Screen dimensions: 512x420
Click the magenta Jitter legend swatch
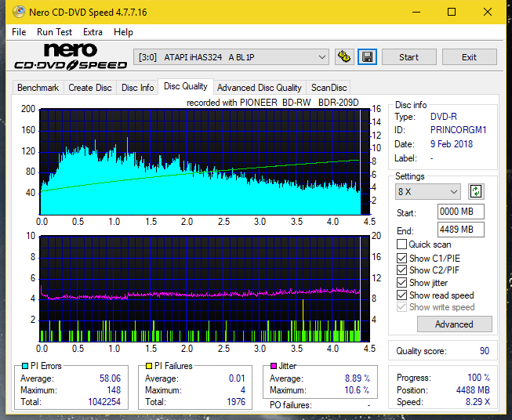tap(274, 366)
